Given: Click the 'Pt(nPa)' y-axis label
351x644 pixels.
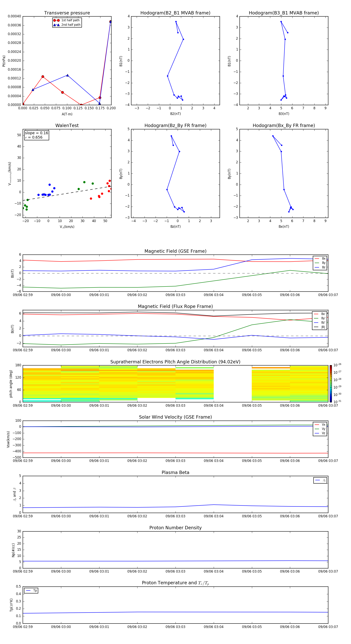Looking at the screenshot, I should coord(4,61).
